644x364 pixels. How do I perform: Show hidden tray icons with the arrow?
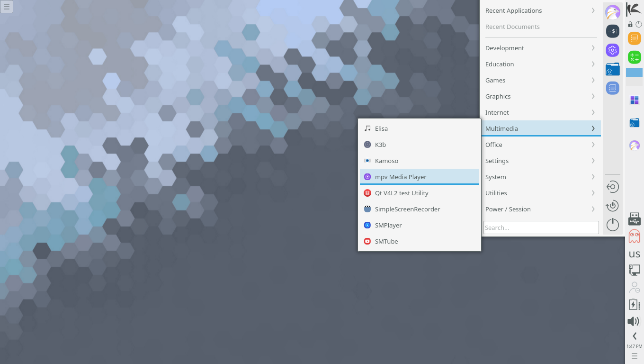coord(635,336)
